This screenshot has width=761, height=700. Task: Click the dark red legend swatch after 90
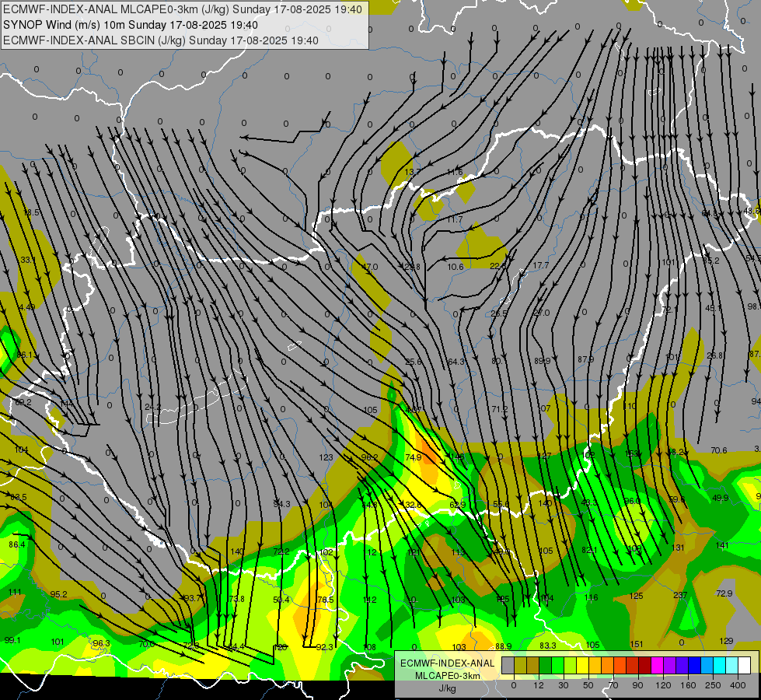tap(644, 665)
